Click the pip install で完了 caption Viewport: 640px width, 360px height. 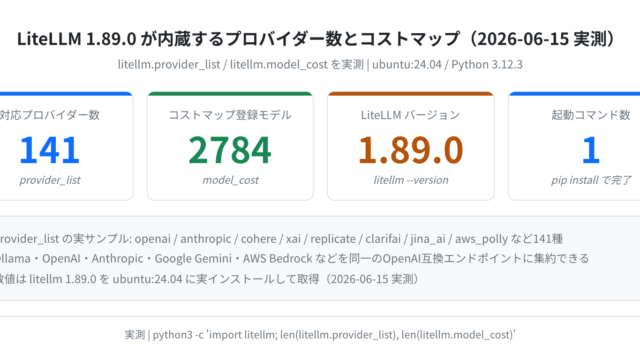[591, 180]
